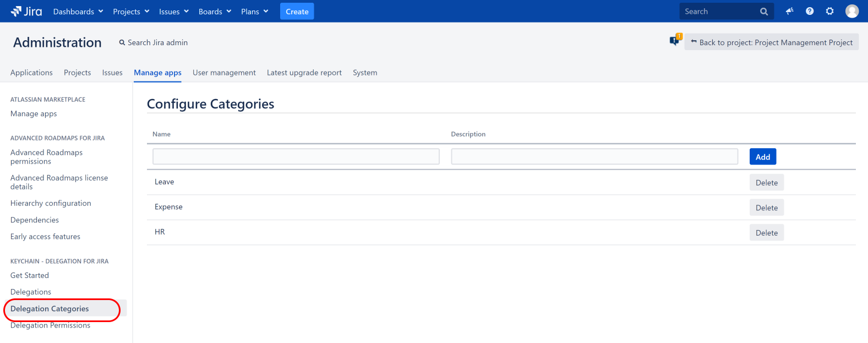Open the Boards dropdown menu

pyautogui.click(x=215, y=12)
